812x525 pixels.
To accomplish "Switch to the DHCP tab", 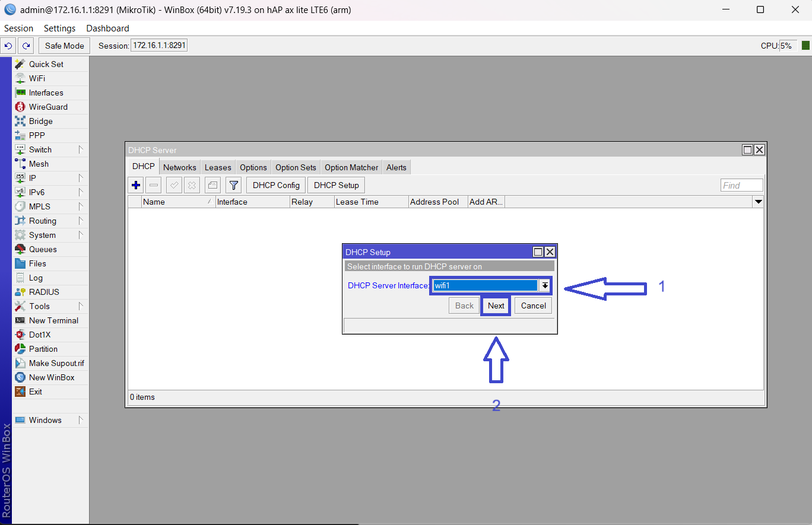I will 144,167.
